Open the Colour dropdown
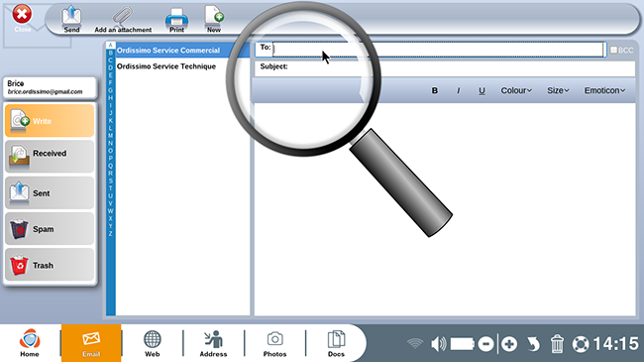This screenshot has height=362, width=644. coord(516,90)
